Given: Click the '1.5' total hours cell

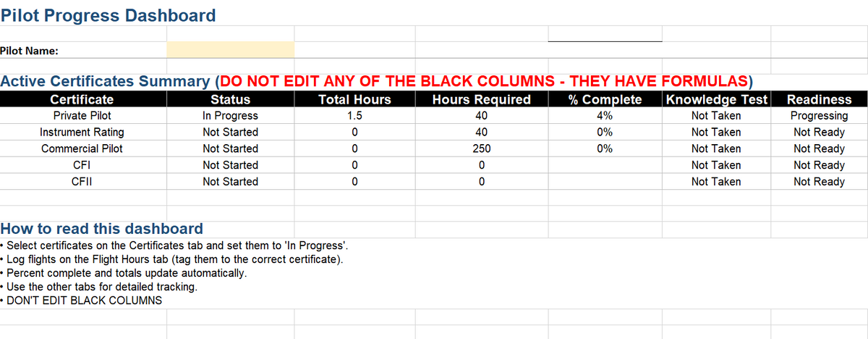Looking at the screenshot, I should (354, 116).
